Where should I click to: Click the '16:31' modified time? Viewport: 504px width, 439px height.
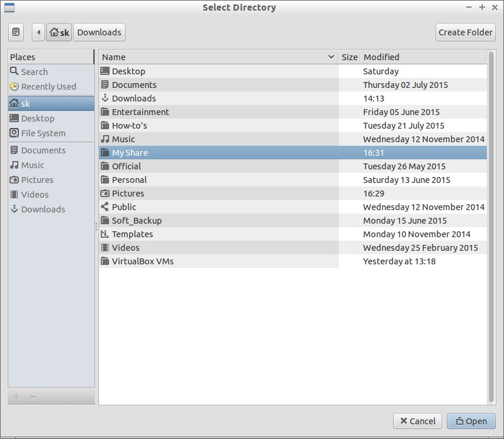[x=374, y=153]
